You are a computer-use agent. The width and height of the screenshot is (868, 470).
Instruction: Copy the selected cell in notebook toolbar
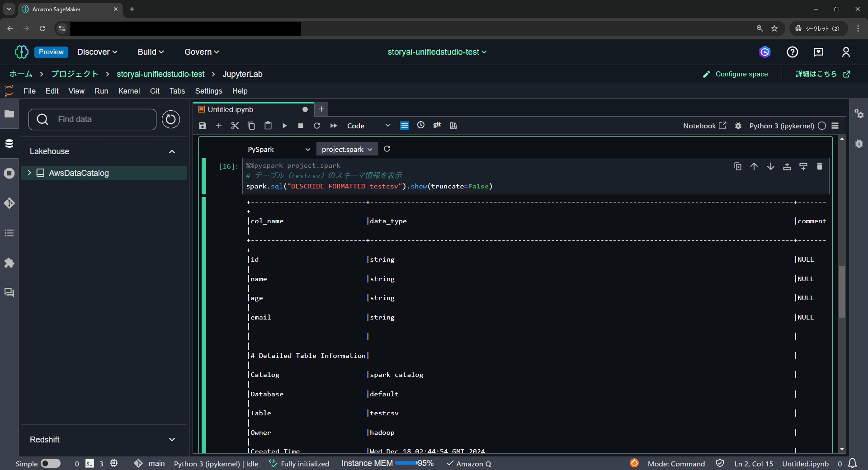[x=251, y=126]
